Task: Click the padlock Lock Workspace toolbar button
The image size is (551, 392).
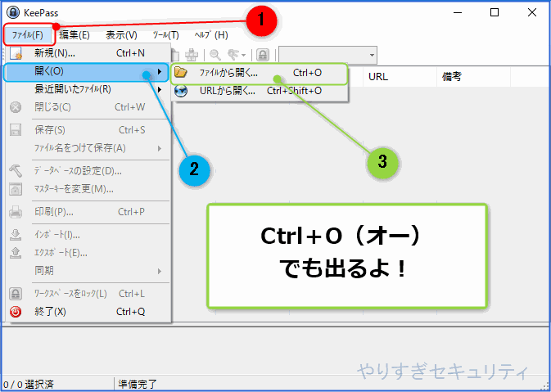Action: tap(263, 55)
